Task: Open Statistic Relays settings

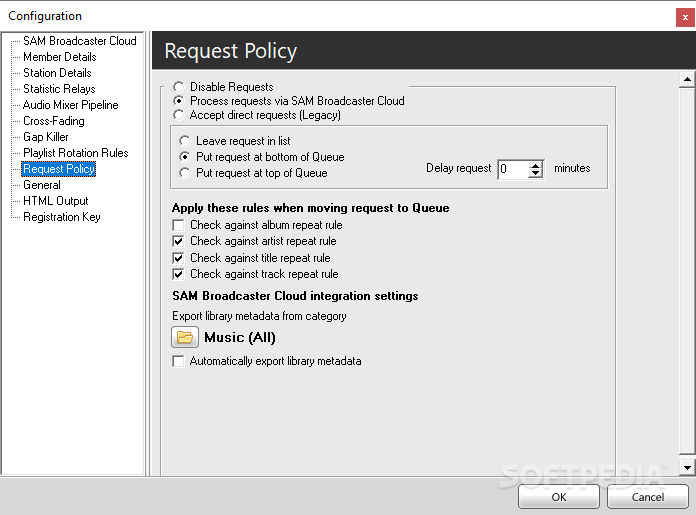Action: pos(59,89)
